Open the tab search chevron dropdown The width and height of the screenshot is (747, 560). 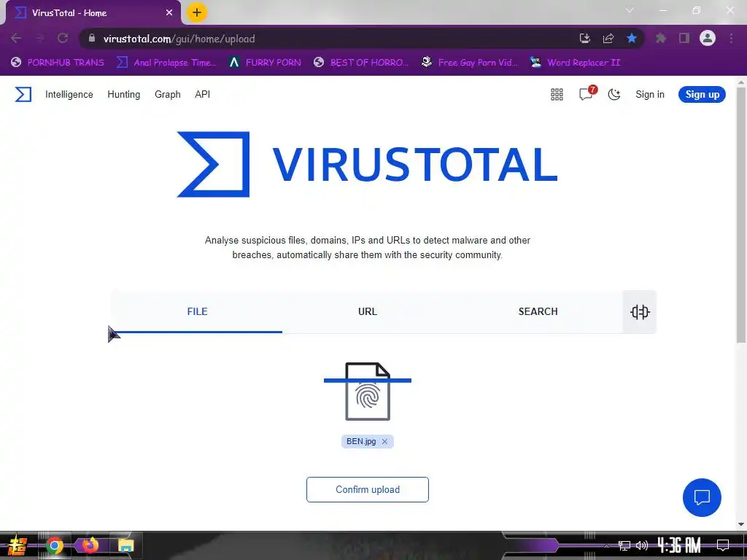coord(630,10)
